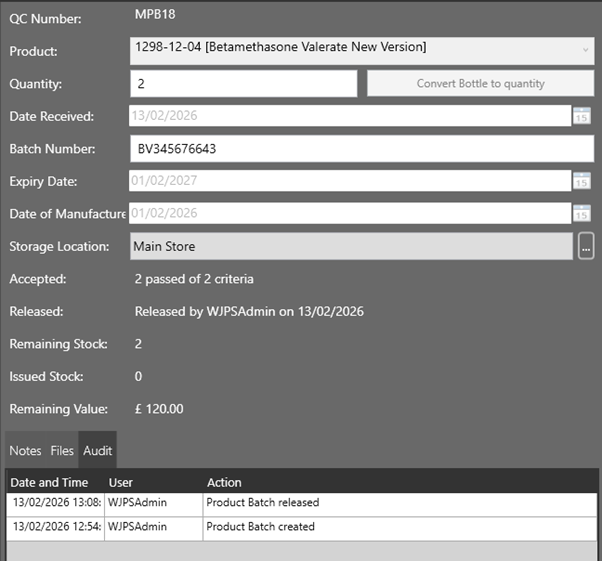Click the Issued Stock value 0

click(x=138, y=376)
